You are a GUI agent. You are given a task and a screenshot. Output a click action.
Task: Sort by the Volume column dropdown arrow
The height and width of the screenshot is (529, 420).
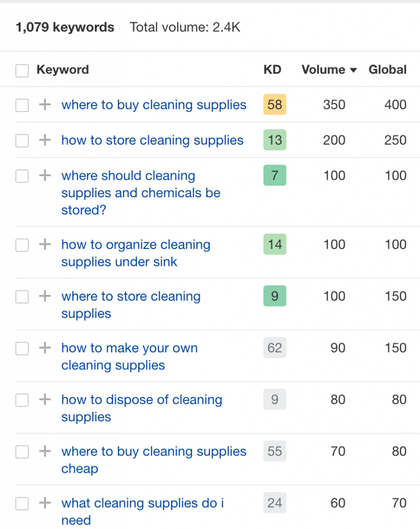pyautogui.click(x=353, y=70)
